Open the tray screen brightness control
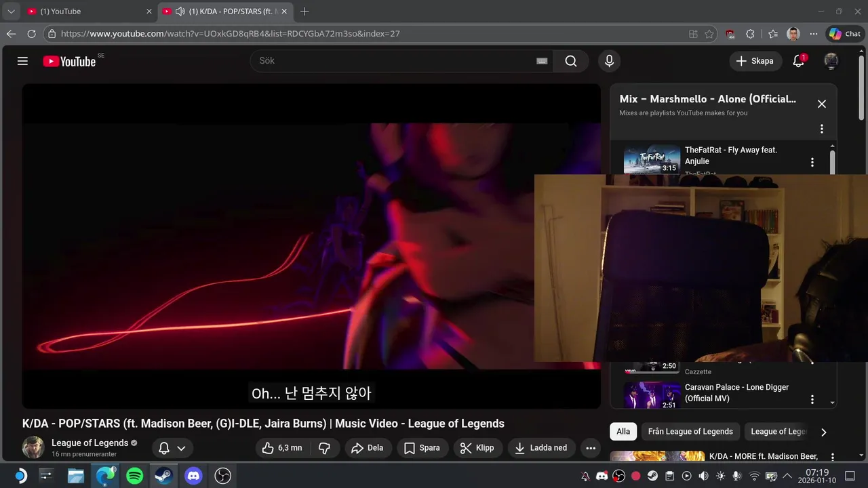 [720, 476]
